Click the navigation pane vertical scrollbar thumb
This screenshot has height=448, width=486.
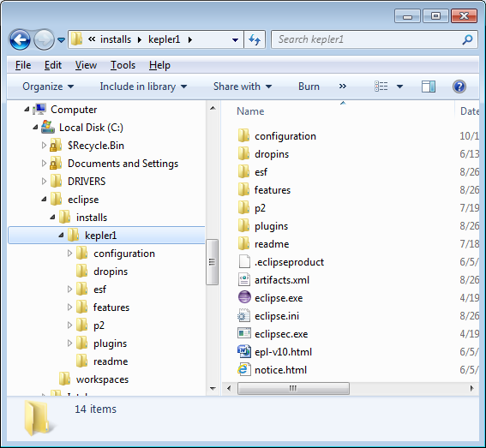point(213,262)
